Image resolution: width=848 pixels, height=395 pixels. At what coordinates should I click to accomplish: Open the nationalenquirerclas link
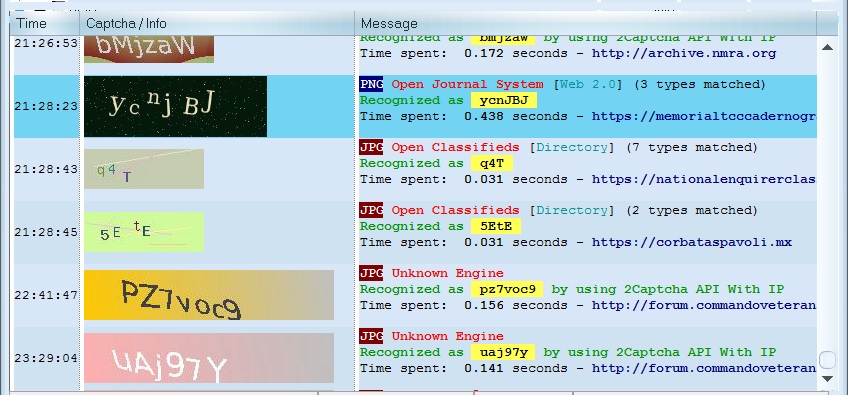[x=704, y=179]
